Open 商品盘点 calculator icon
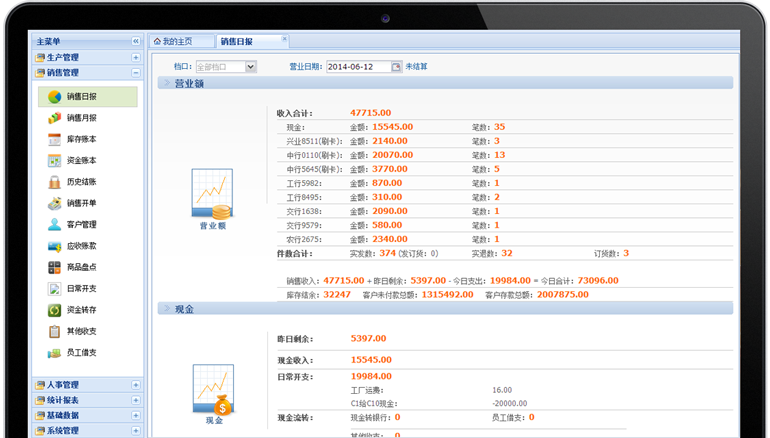 pyautogui.click(x=55, y=267)
